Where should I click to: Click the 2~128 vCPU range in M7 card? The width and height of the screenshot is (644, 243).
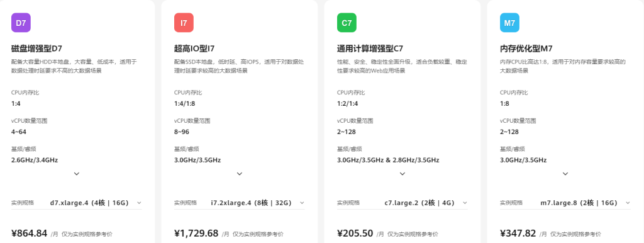(x=509, y=132)
